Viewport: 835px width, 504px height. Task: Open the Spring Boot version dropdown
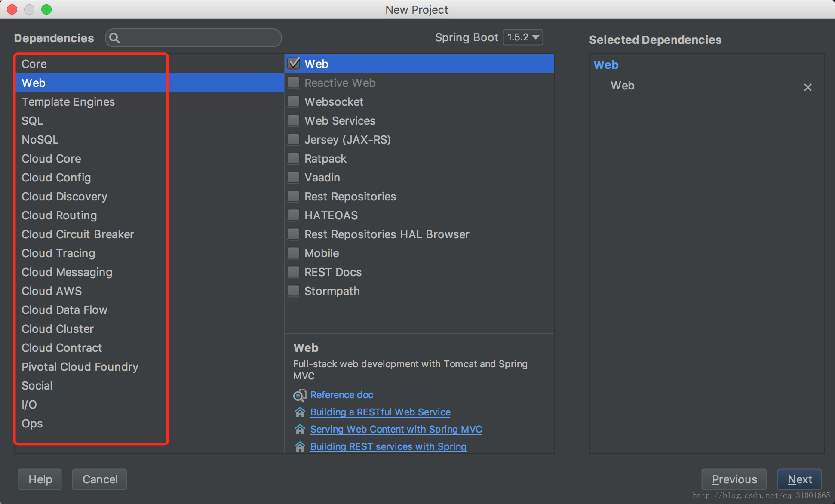click(x=523, y=37)
